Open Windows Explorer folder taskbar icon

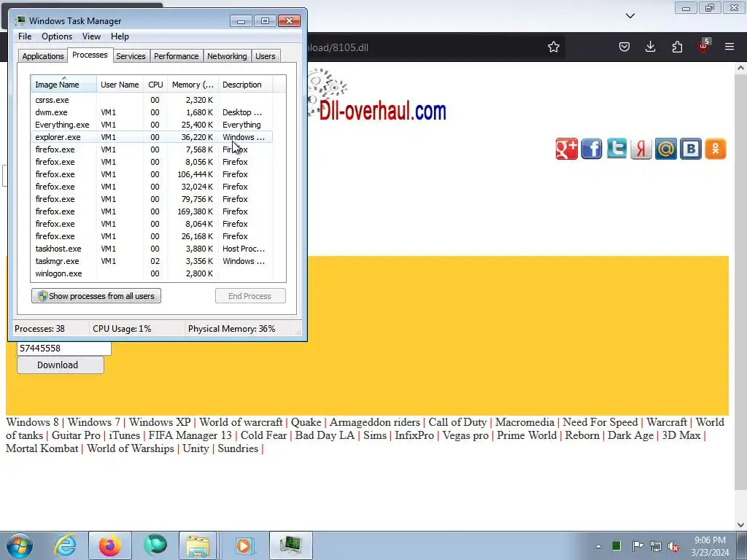[x=198, y=545]
